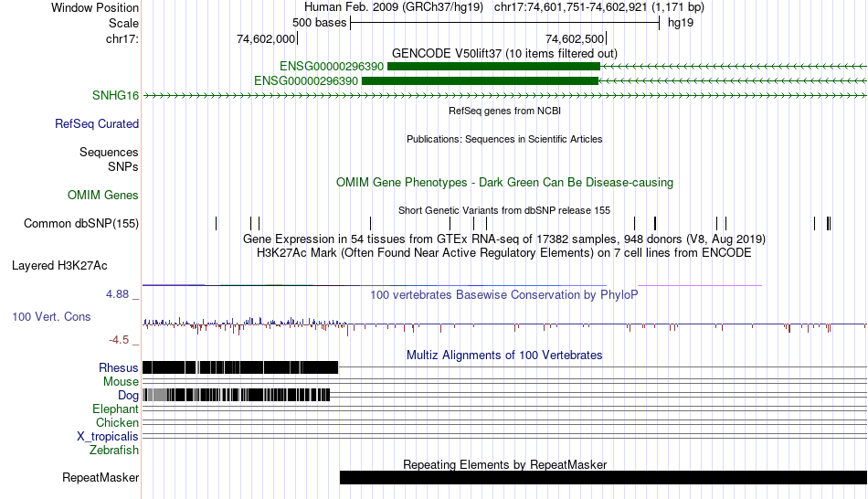This screenshot has height=499, width=868.
Task: Click the H3K27Ac Mark ENCODE track title
Action: [x=504, y=252]
